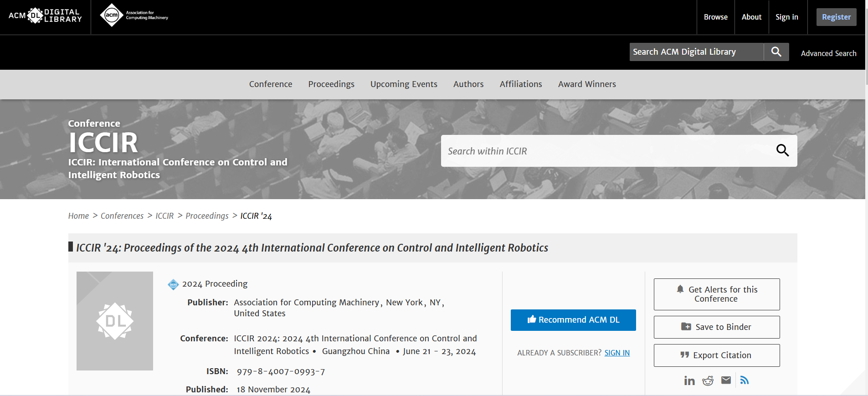This screenshot has height=396, width=868.
Task: Click Sign in in the header
Action: click(x=787, y=17)
